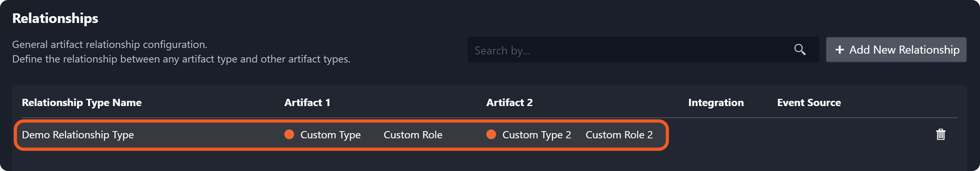Click the magnifier search icon
Viewport: 980px width, 171px height.
pyautogui.click(x=800, y=50)
